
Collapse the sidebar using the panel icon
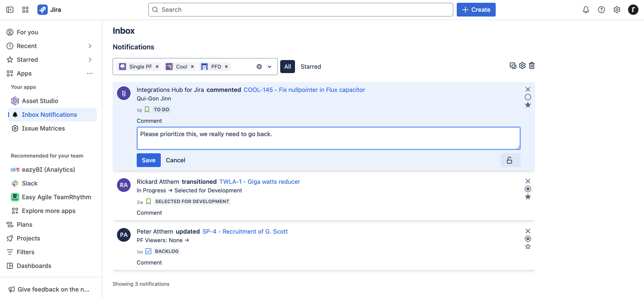pyautogui.click(x=10, y=10)
